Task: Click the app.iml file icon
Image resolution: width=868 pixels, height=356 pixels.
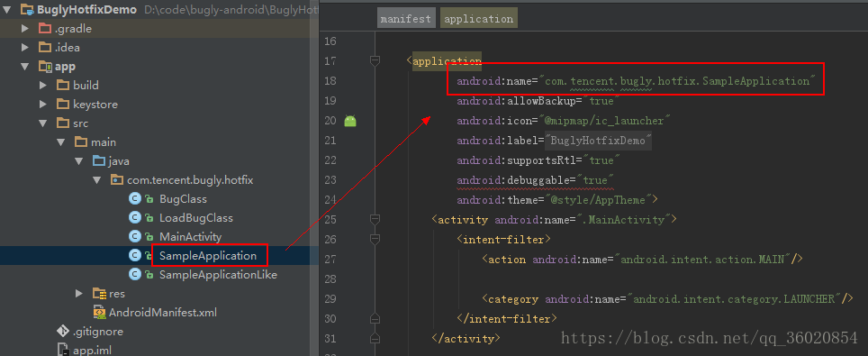Action: click(63, 350)
